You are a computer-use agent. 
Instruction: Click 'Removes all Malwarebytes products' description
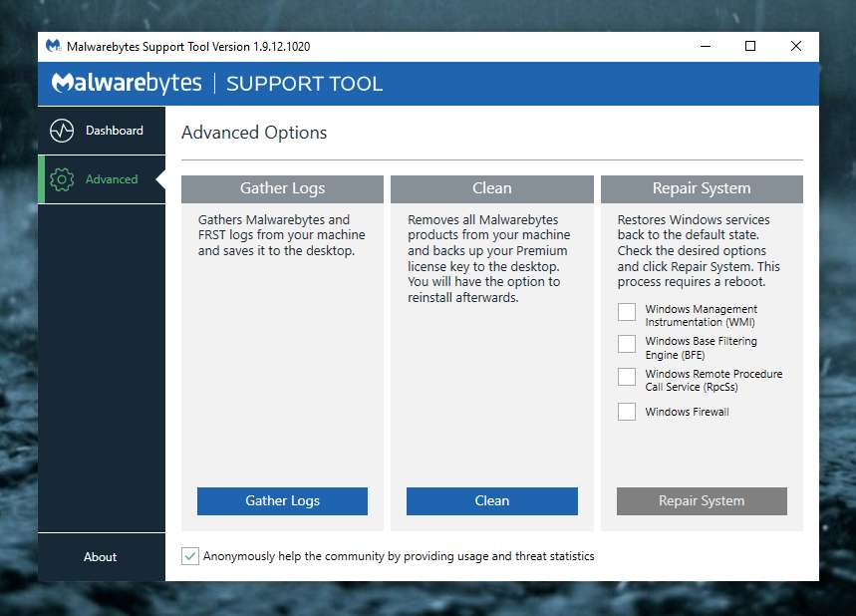pyautogui.click(x=488, y=258)
